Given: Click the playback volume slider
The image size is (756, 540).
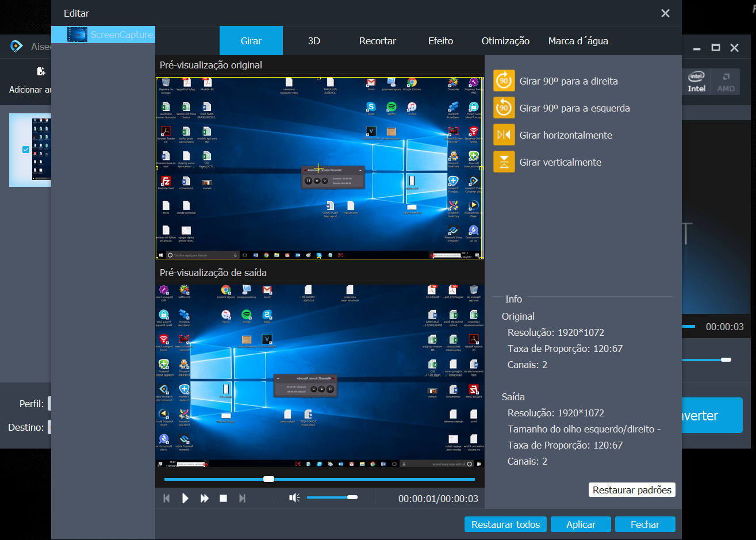Looking at the screenshot, I should coord(332,497).
